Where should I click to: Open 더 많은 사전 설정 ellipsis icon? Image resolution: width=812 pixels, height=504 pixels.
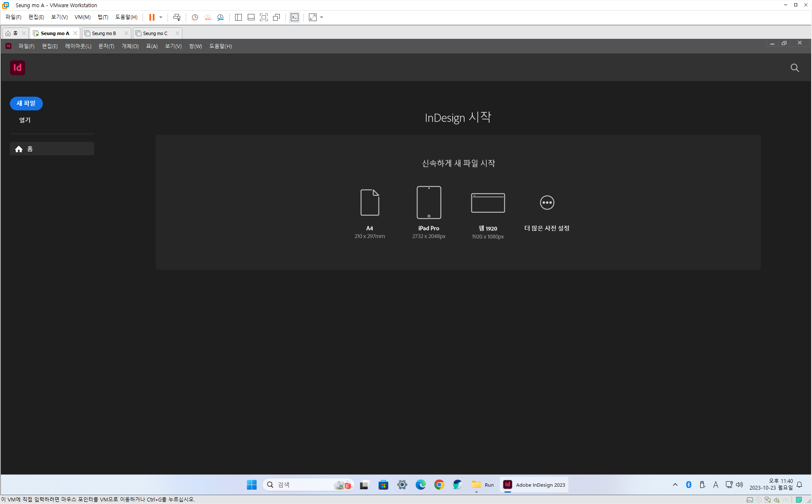547,203
